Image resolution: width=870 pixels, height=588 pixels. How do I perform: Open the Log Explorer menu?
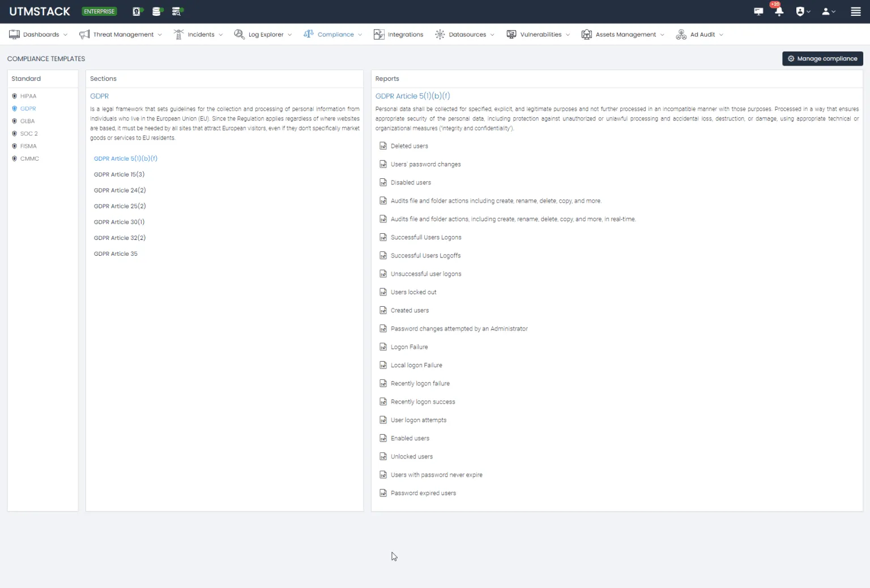263,35
